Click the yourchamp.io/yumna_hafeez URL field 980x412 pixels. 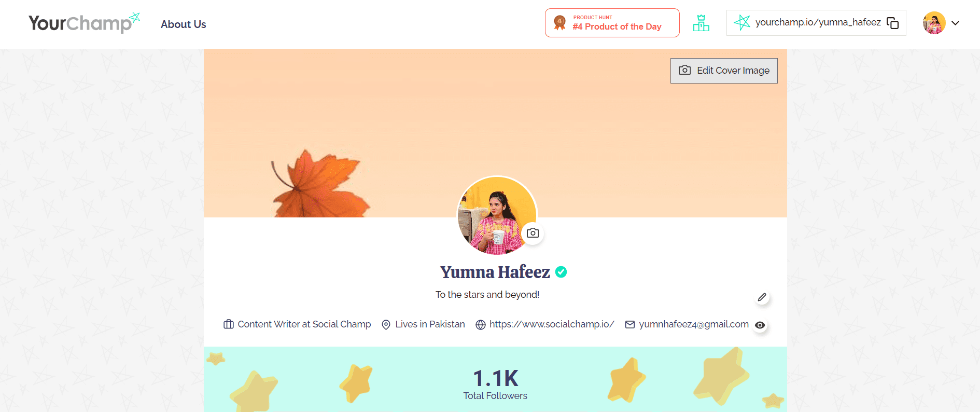(818, 22)
